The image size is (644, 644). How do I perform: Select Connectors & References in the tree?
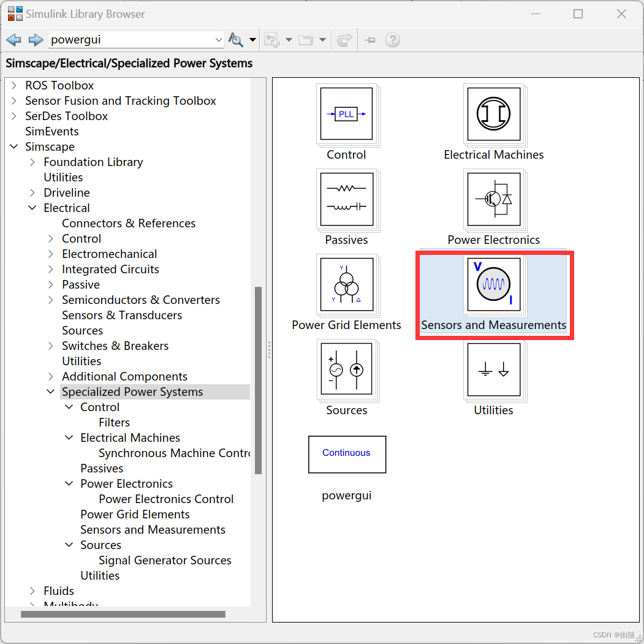[129, 223]
